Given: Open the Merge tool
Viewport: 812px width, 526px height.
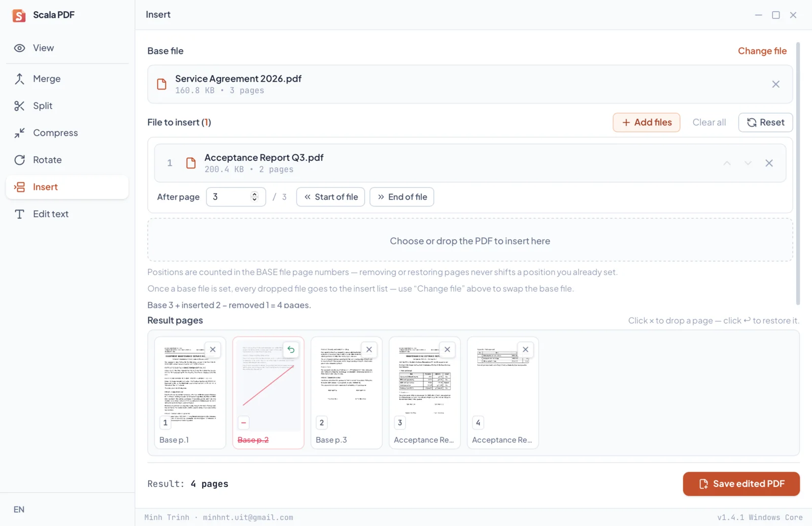Looking at the screenshot, I should (x=67, y=79).
